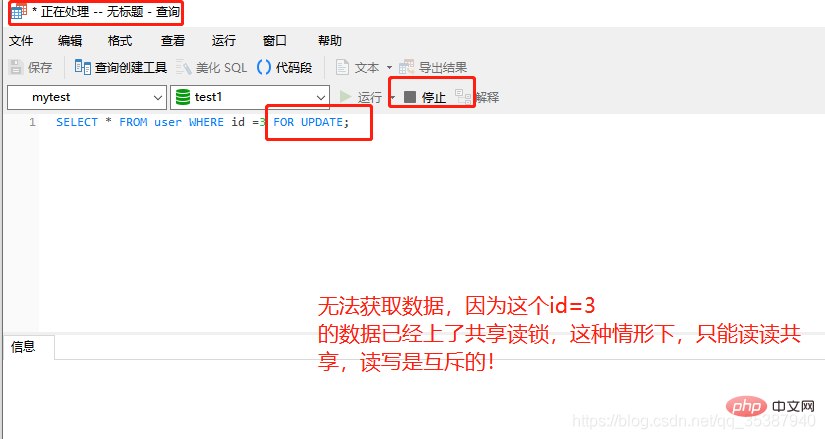Click inside the SQL editor on the SELECT line

pos(203,122)
